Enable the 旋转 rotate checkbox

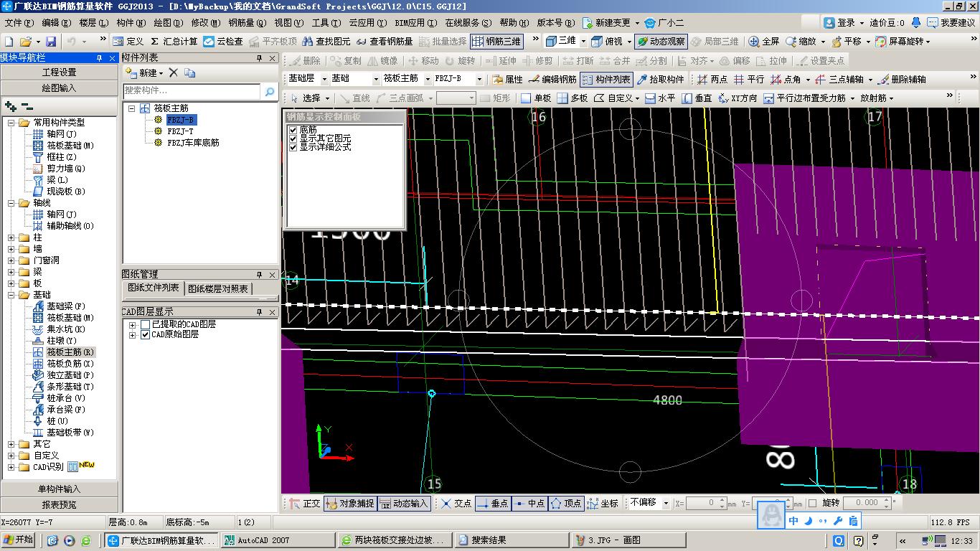pyautogui.click(x=812, y=503)
